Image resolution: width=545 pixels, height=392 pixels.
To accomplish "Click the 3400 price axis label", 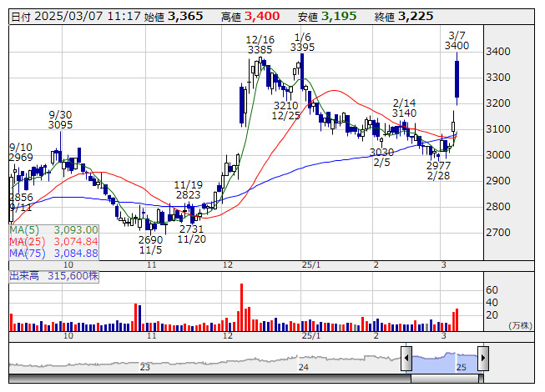I will click(x=498, y=52).
